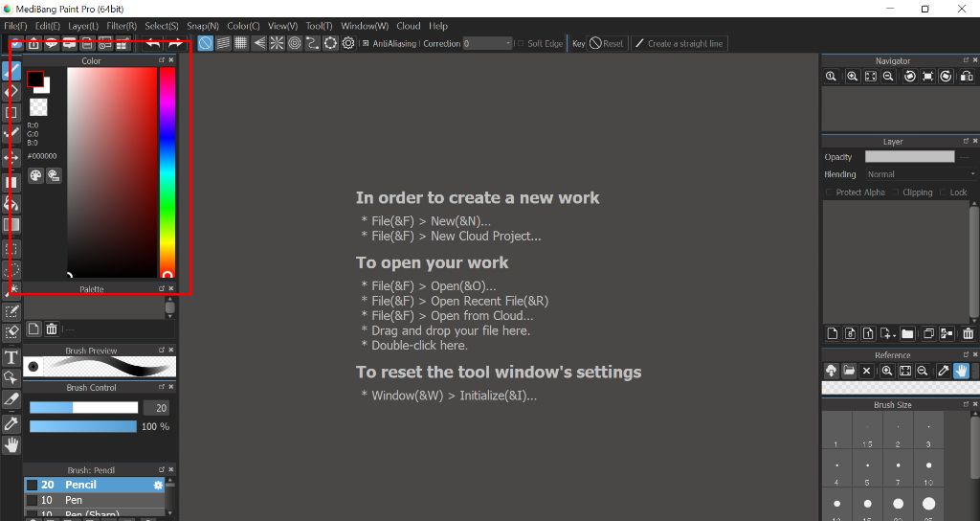
Task: Click the Undo arrow
Action: tap(153, 43)
